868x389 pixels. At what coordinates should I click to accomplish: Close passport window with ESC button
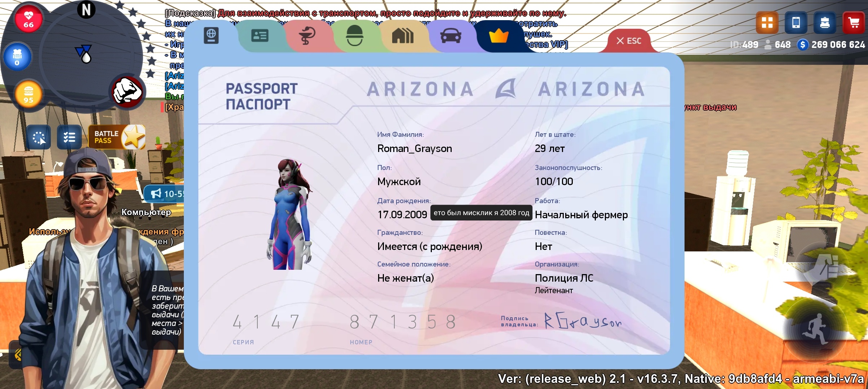[629, 41]
